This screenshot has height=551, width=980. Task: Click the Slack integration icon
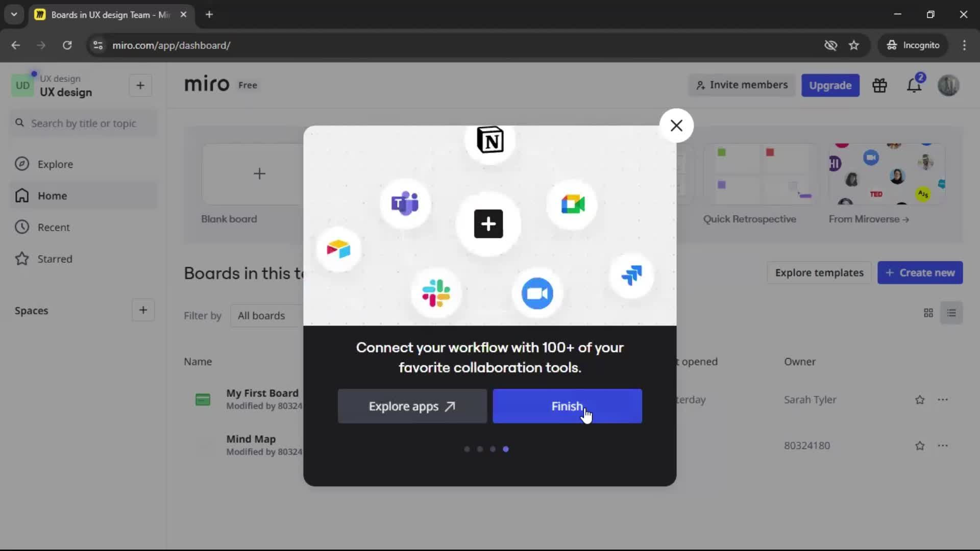(436, 293)
